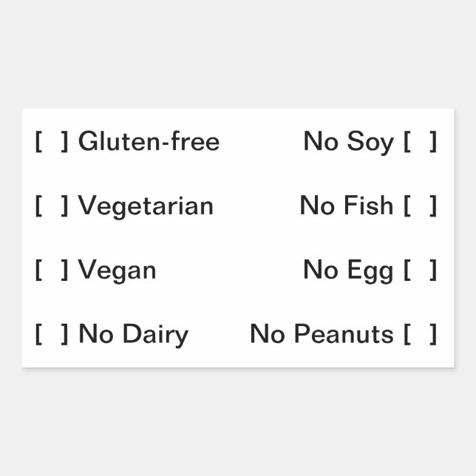Select the No Fish text label
Image resolution: width=476 pixels, height=476 pixels.
346,205
